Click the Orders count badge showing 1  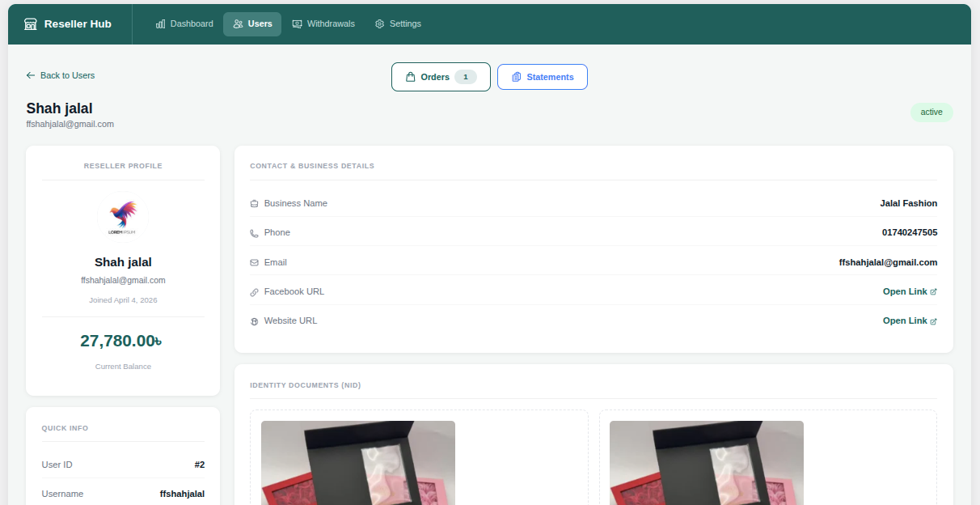pos(466,77)
